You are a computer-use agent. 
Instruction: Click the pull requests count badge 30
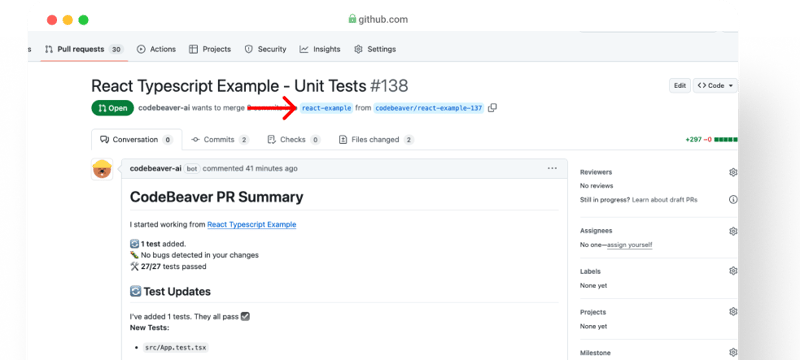[117, 49]
